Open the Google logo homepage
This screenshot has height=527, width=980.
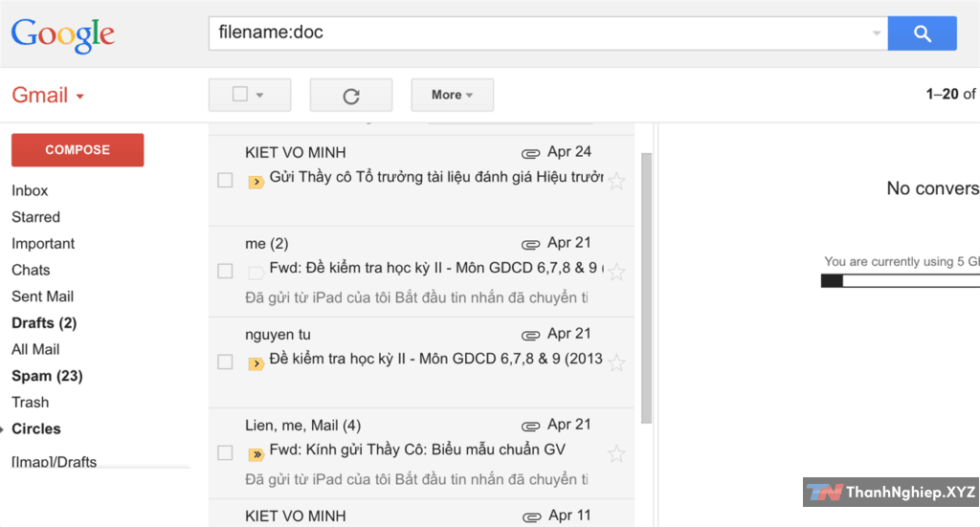pos(62,35)
